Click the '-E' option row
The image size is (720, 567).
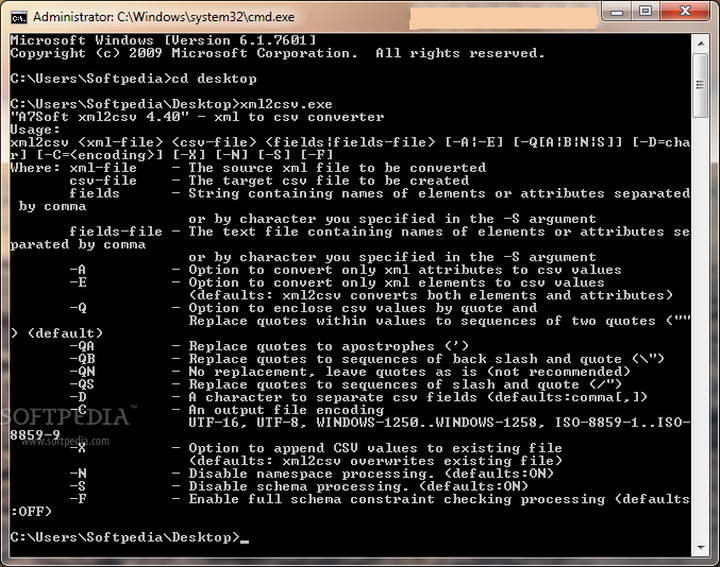pos(337,283)
